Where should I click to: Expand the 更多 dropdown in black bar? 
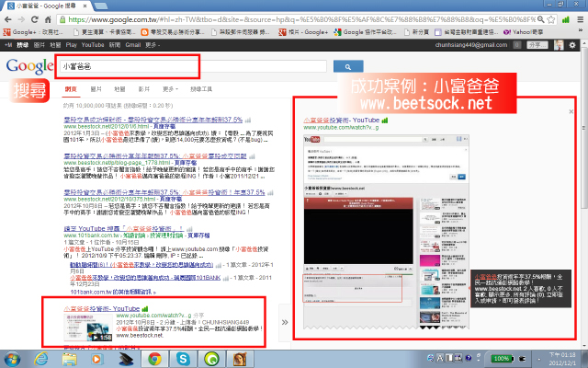click(153, 45)
